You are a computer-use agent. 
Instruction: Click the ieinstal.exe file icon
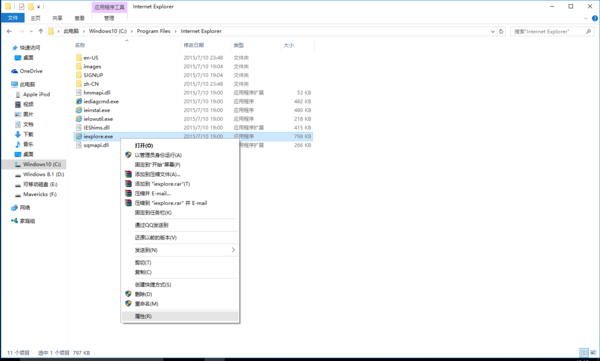[79, 110]
